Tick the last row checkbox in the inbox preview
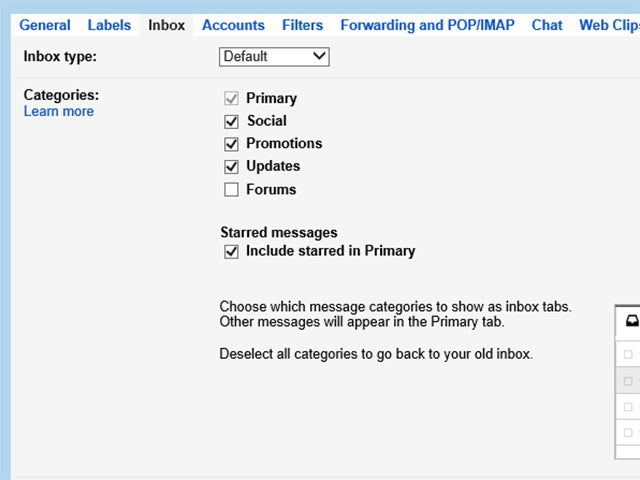Image resolution: width=640 pixels, height=480 pixels. pos(628,433)
